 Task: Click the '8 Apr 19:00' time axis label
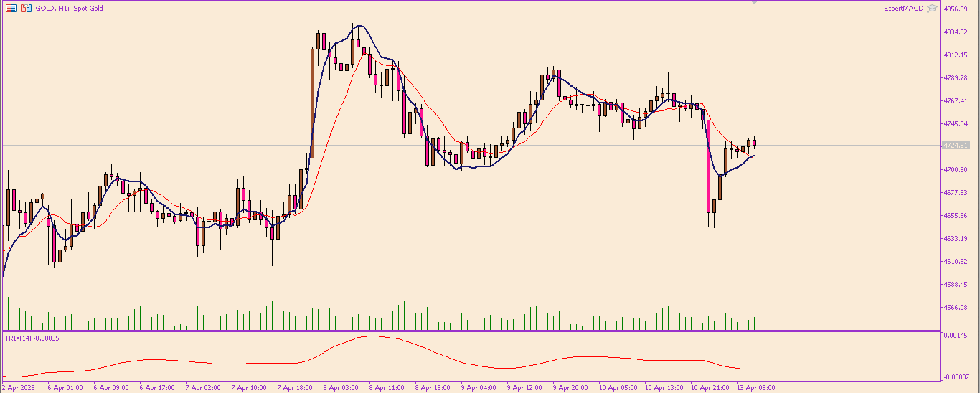click(x=433, y=388)
